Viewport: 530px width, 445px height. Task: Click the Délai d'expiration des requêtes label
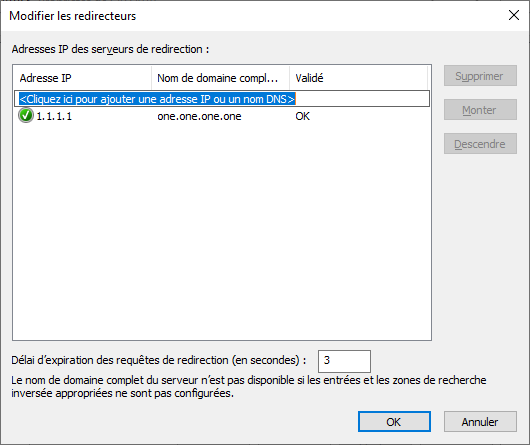point(159,361)
